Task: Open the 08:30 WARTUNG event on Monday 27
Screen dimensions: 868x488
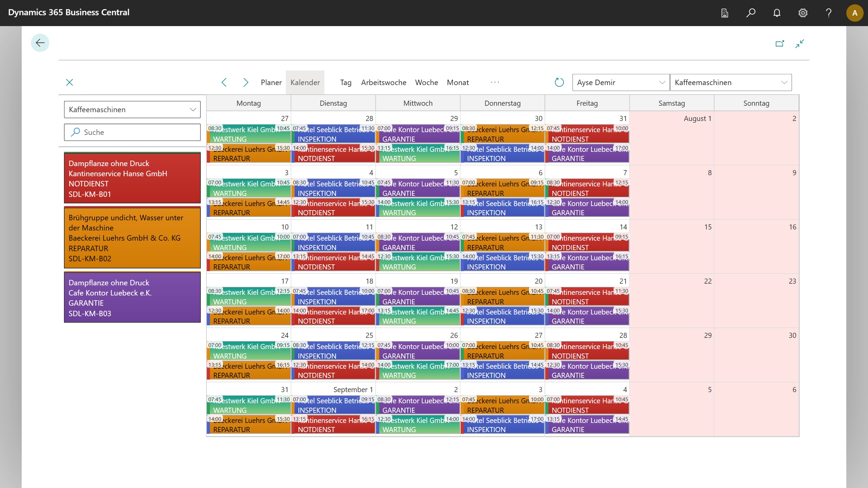Action: coord(249,134)
